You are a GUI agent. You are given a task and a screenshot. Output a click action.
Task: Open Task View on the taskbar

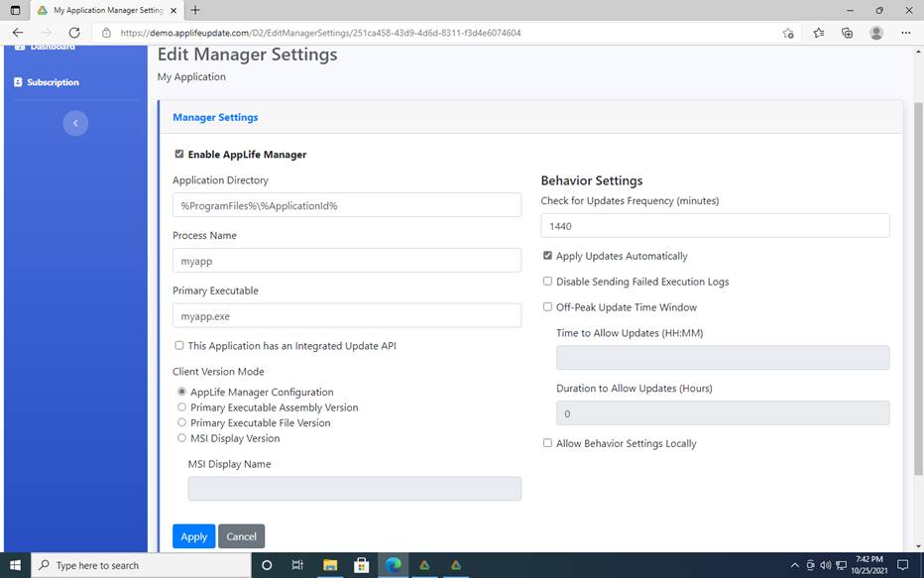(x=297, y=565)
